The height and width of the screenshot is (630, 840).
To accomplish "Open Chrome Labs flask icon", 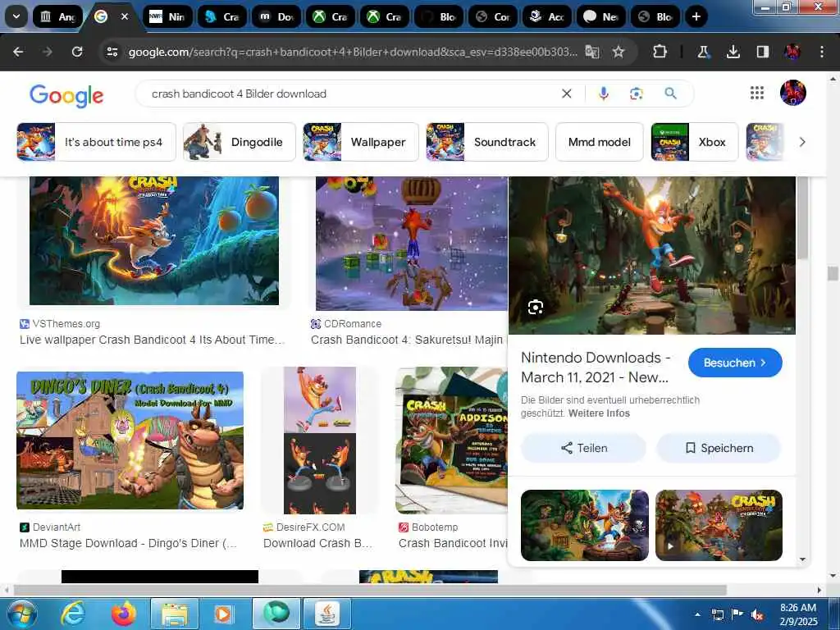I will [703, 52].
